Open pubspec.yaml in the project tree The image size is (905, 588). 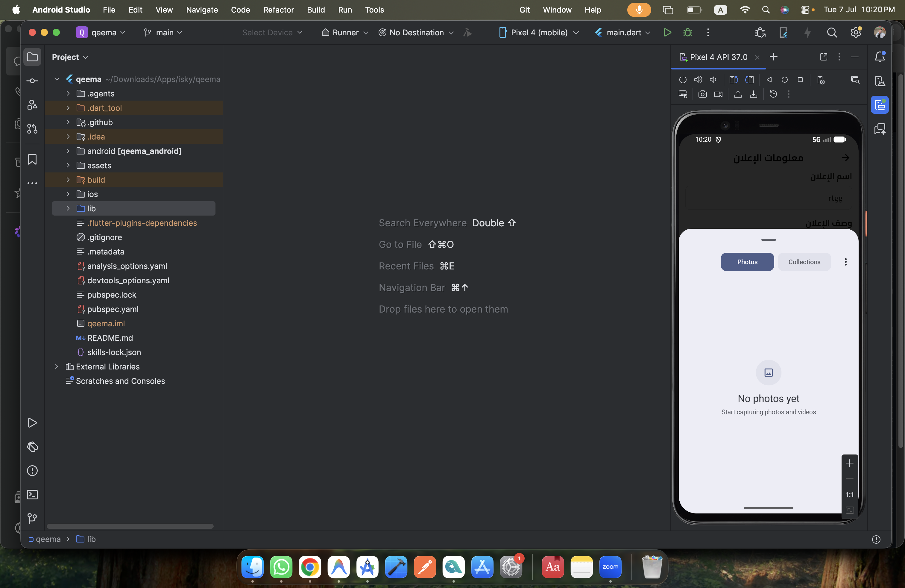pos(113,309)
